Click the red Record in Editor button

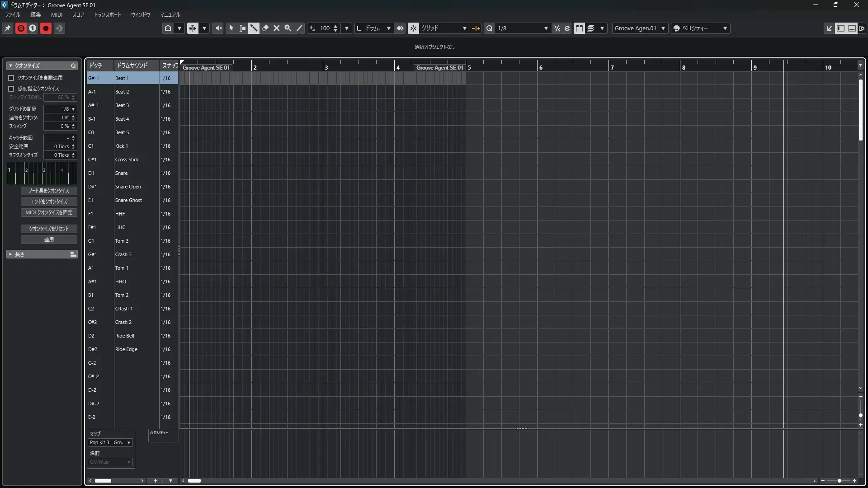[x=46, y=28]
